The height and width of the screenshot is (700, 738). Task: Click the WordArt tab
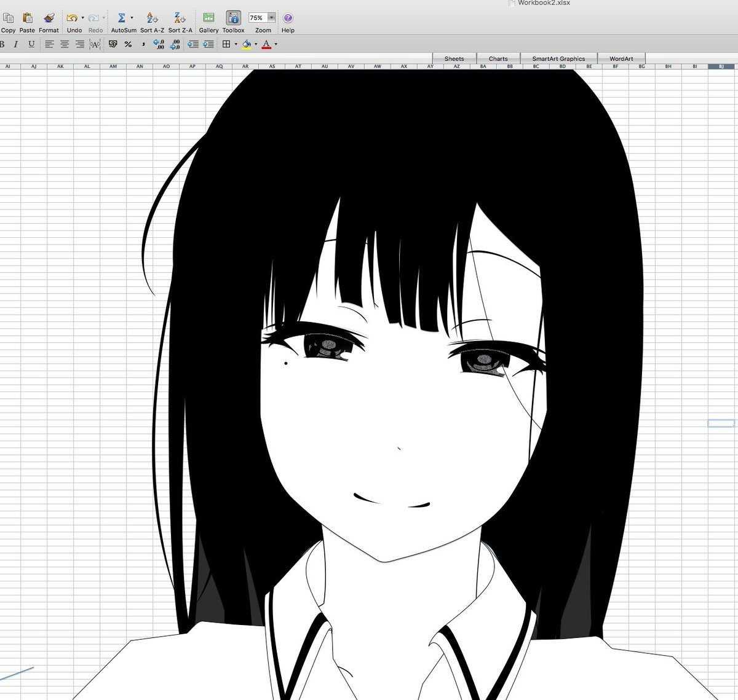pos(621,59)
